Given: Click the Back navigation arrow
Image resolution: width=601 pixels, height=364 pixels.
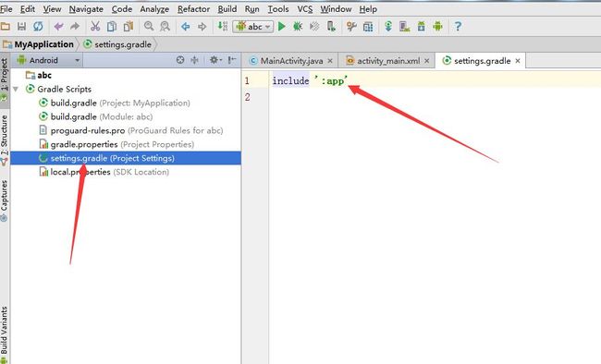Looking at the screenshot, I should point(186,27).
